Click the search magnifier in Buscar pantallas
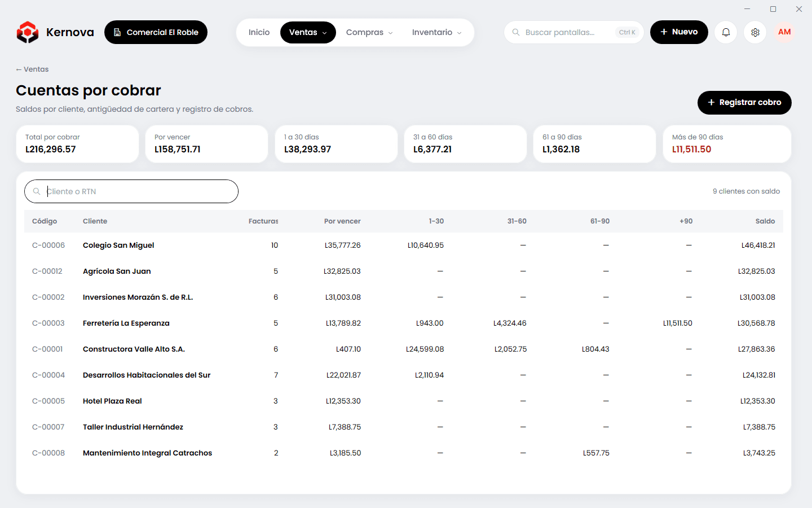Screen dimensions: 812x508 coord(515,32)
